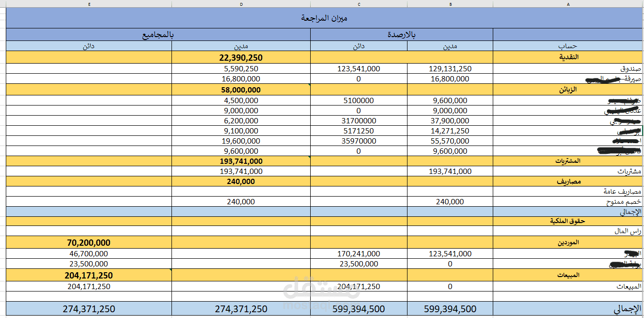
Task: Select the cell with 55,570,000
Action: point(450,141)
